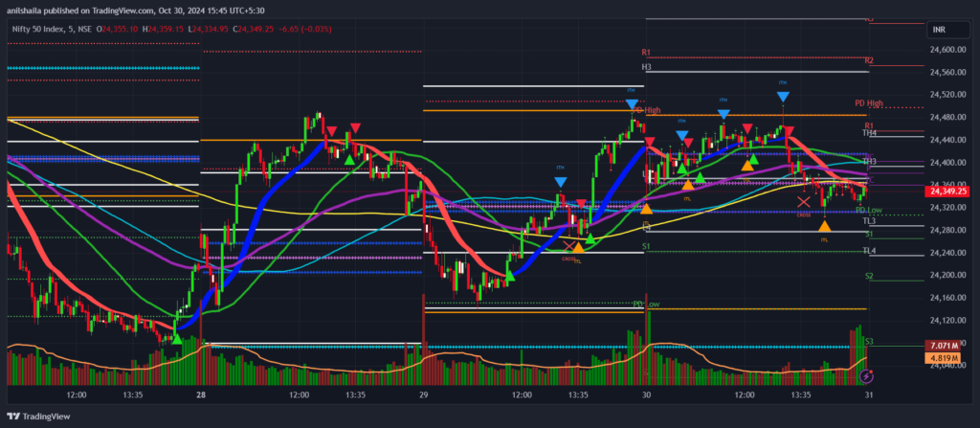Viewport: 980px width, 428px height.
Task: Click the 24,160.00 price axis label
Action: tap(948, 298)
